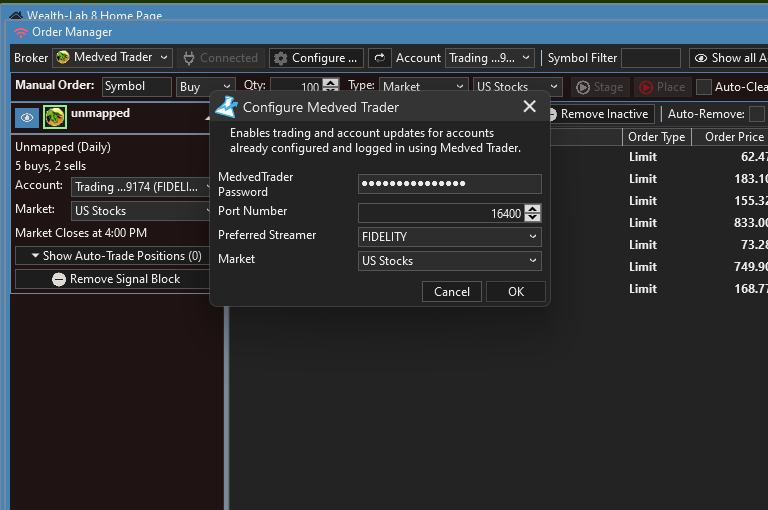Click the '5 buys, 2 sells' text

pyautogui.click(x=50, y=166)
